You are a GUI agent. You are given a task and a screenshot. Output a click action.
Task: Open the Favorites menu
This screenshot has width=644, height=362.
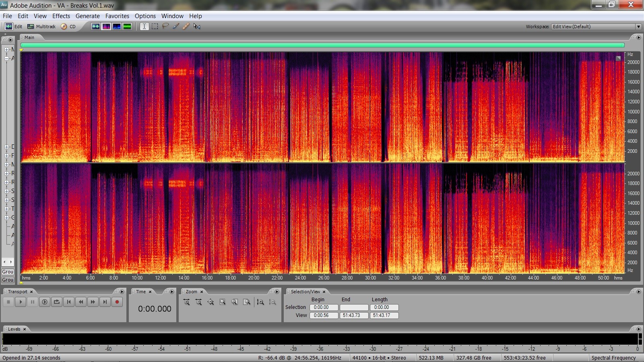[117, 16]
